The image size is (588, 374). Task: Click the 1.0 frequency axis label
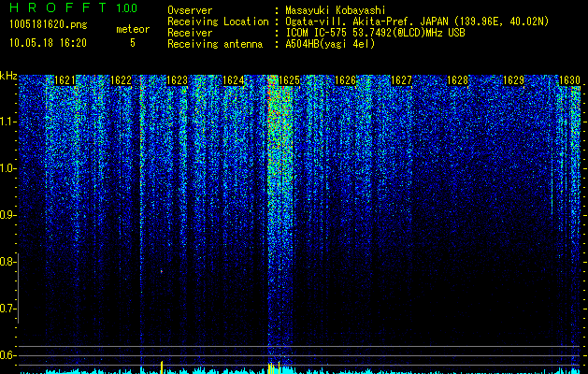[6, 168]
